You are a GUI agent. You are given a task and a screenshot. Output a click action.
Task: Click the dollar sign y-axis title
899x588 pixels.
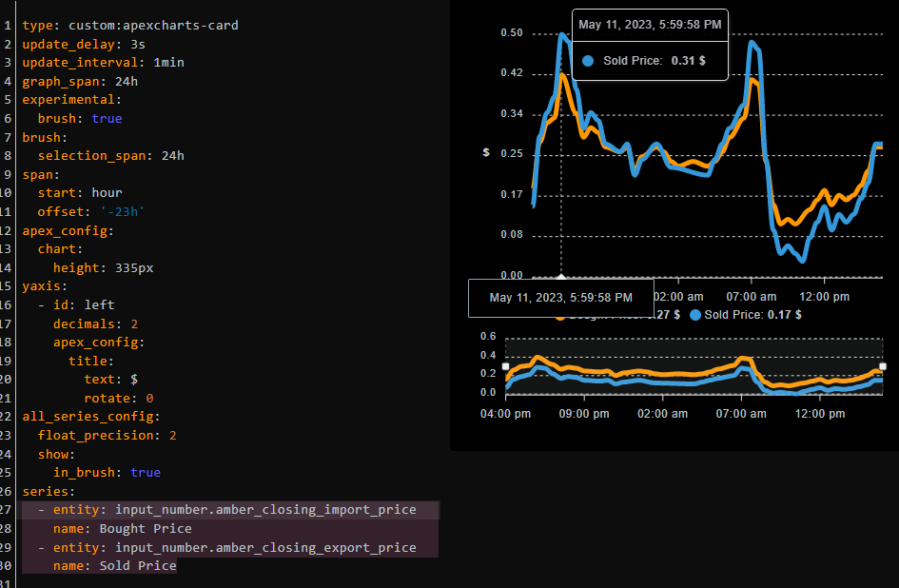click(x=485, y=151)
